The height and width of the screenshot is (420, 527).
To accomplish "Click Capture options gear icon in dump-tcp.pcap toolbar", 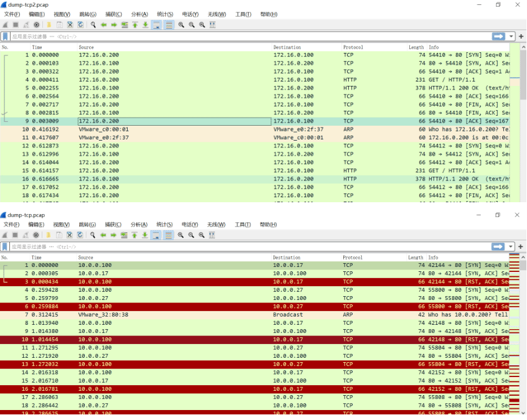I will click(36, 235).
